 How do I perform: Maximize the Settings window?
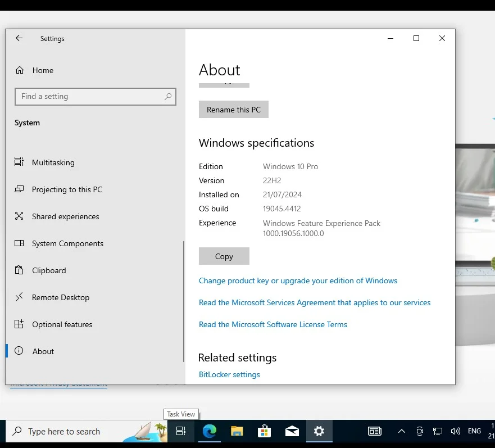coord(416,38)
